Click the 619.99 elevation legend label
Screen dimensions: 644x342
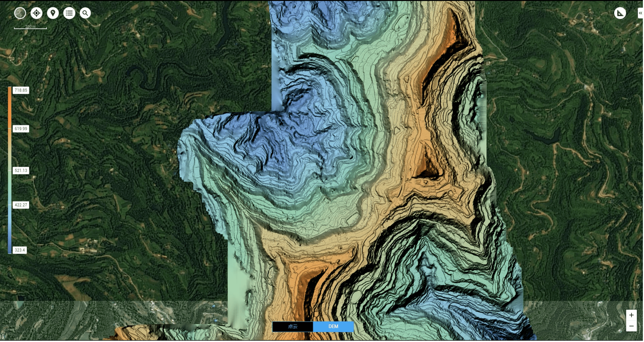(21, 129)
